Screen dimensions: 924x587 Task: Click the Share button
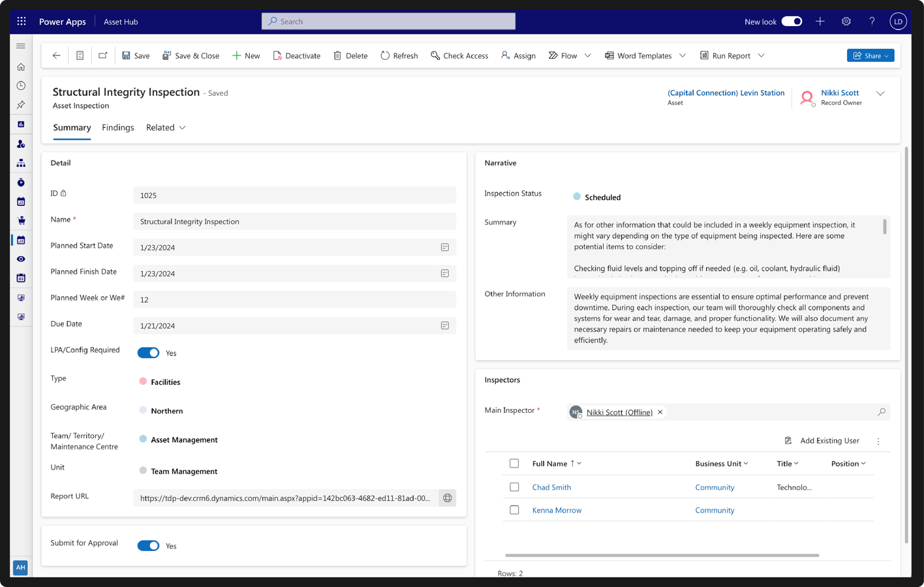click(x=870, y=55)
